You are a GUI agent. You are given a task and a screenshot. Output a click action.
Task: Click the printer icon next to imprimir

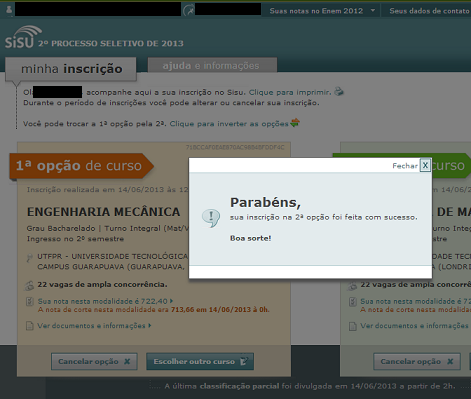coord(339,91)
